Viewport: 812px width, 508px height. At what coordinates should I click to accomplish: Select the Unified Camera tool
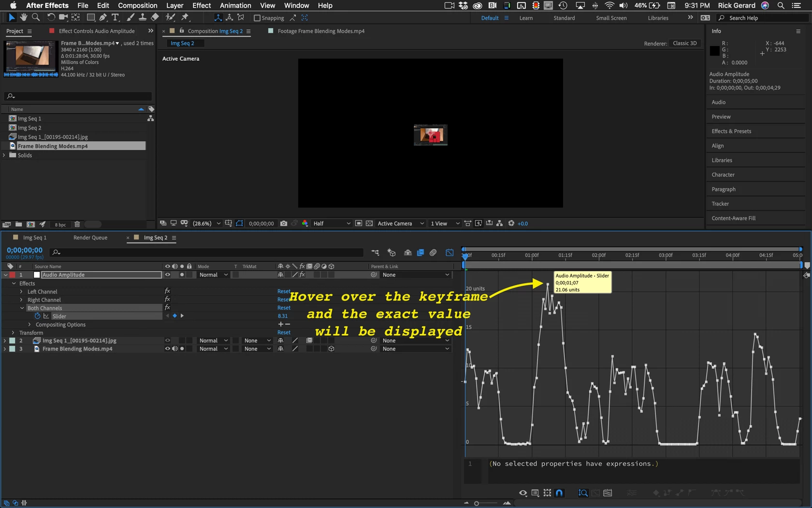63,17
